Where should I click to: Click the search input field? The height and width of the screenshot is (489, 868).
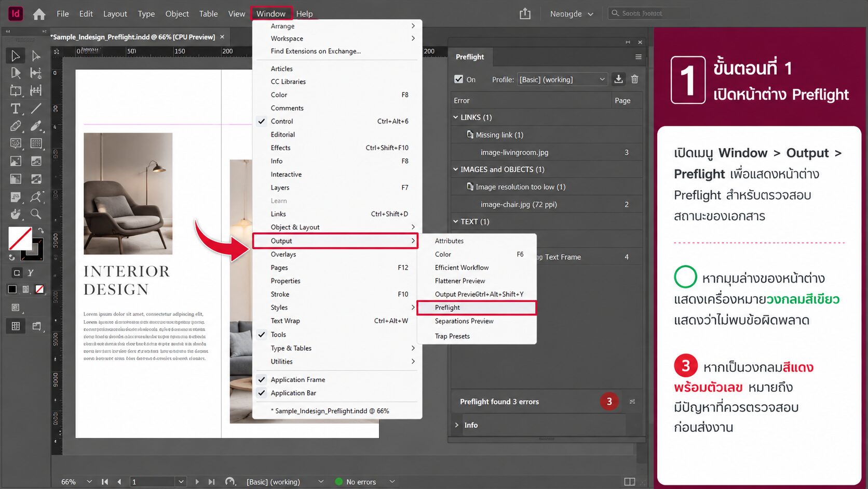point(648,13)
